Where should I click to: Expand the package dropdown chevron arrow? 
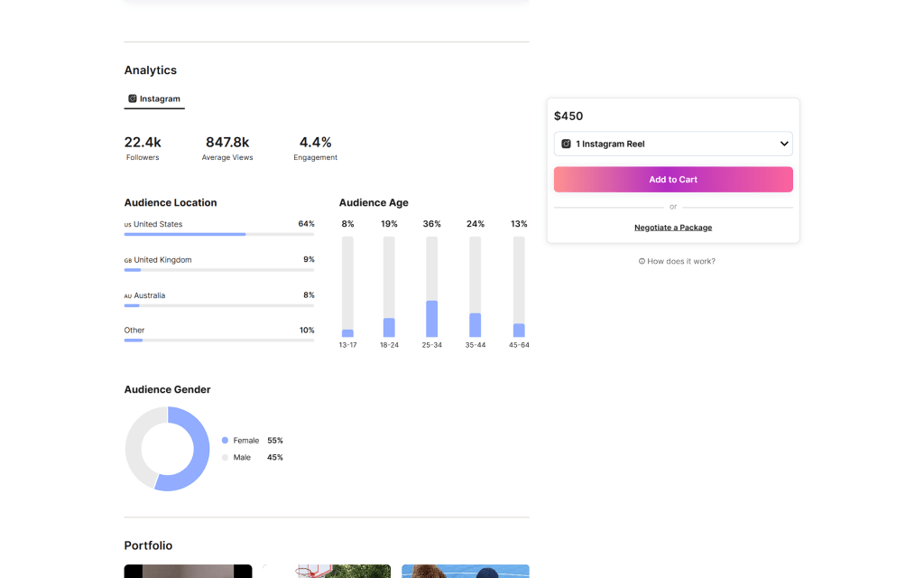pos(784,144)
